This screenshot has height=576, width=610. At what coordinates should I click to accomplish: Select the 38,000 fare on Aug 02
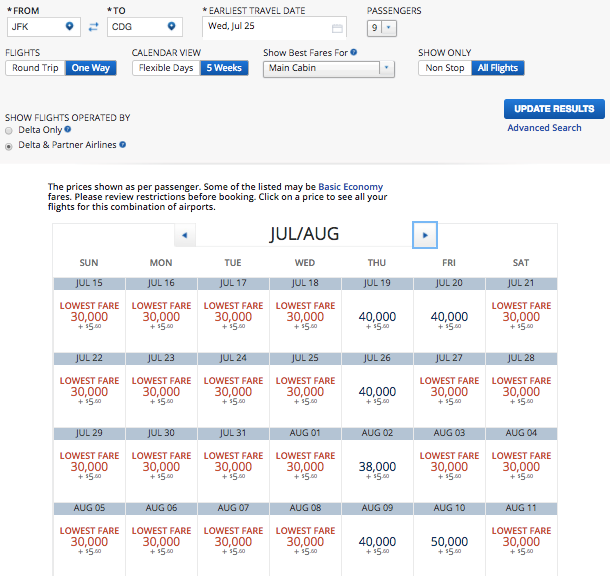click(376, 467)
